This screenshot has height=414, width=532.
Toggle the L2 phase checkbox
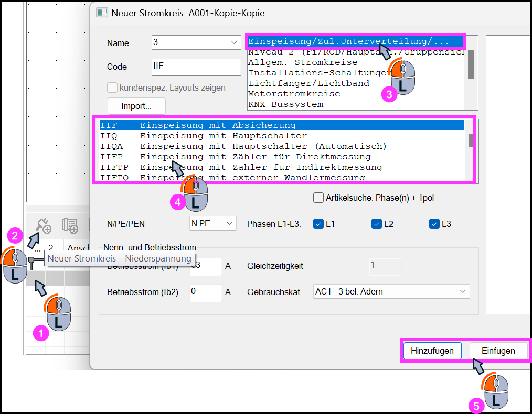click(377, 224)
